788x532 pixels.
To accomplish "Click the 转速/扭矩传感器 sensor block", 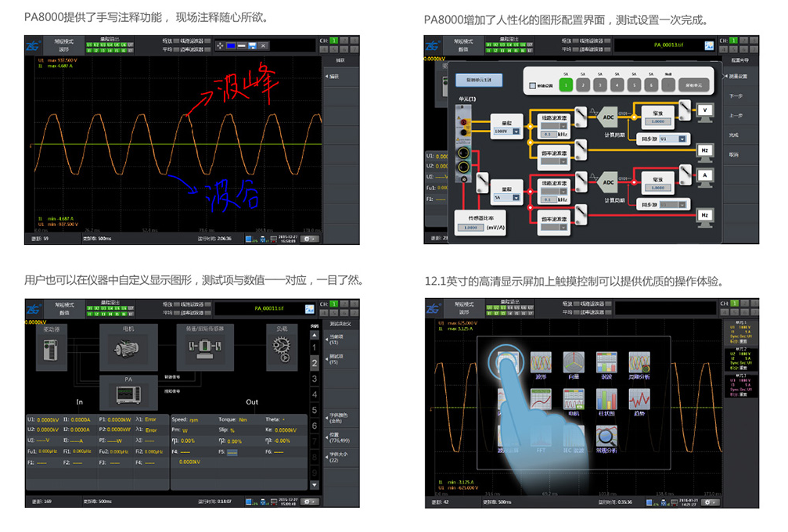I will click(204, 347).
